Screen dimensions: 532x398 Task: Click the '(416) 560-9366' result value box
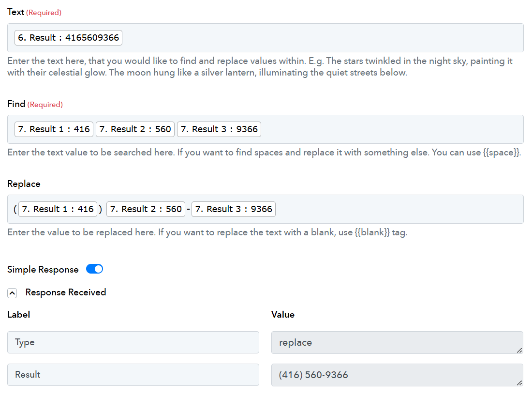[397, 375]
